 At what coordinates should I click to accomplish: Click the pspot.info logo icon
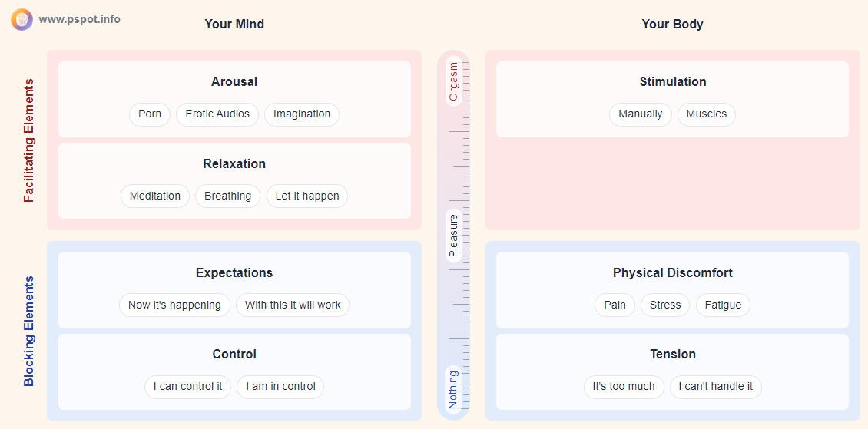pos(22,19)
